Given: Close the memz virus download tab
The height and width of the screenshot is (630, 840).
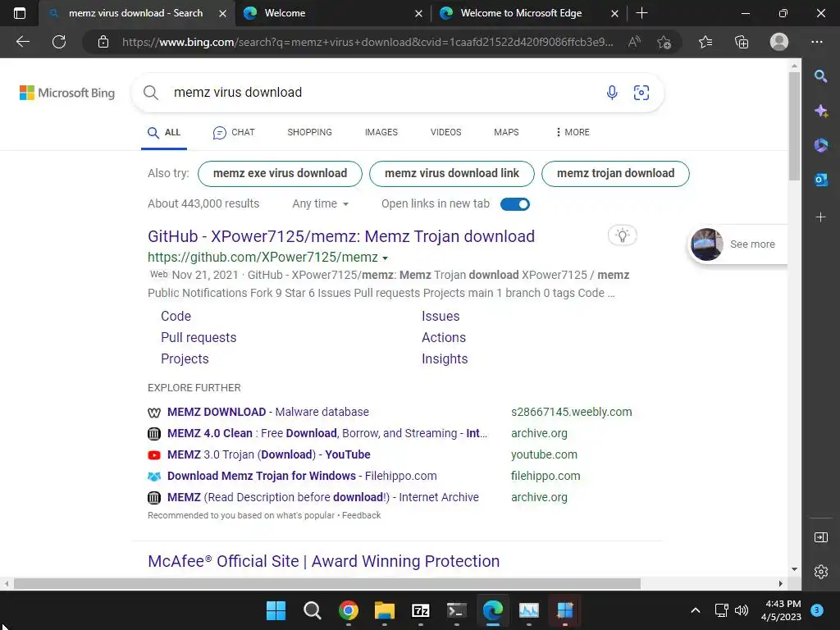Looking at the screenshot, I should tap(222, 13).
